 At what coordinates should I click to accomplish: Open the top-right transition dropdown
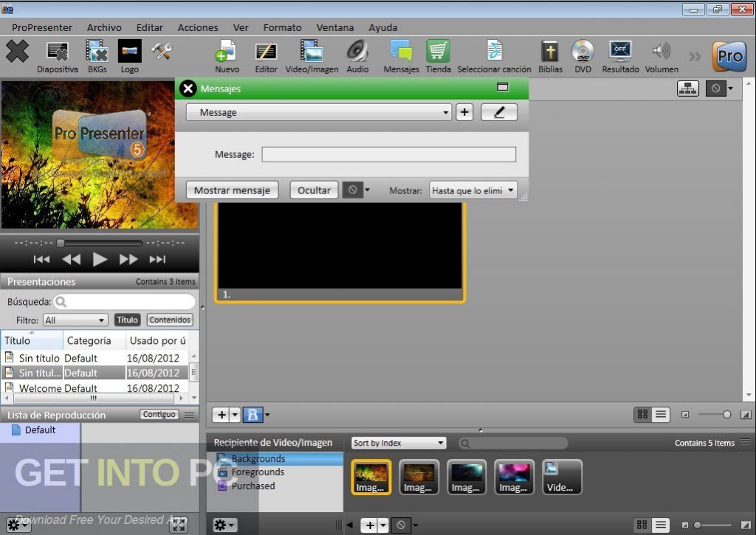(720, 89)
